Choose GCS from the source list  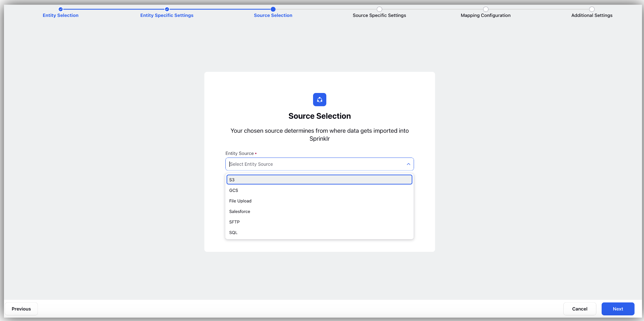click(319, 190)
